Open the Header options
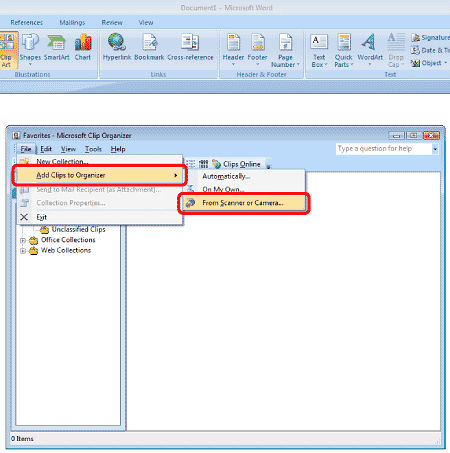The height and width of the screenshot is (453, 450). (x=233, y=50)
